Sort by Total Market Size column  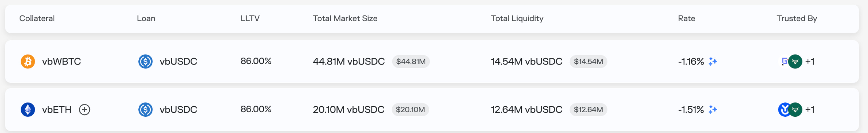345,18
